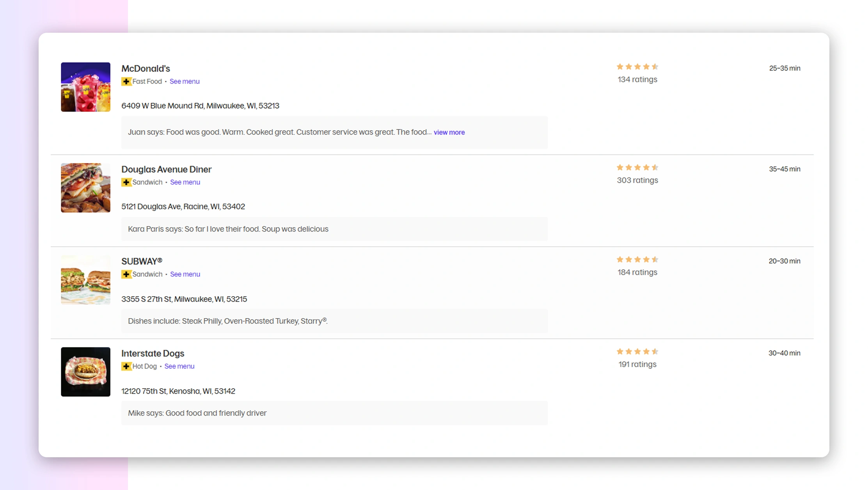
Task: Open the McDonald's drinks thumbnail
Action: 85,87
